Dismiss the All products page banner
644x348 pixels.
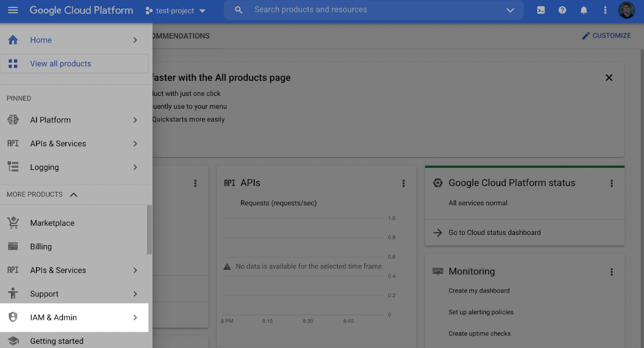pyautogui.click(x=609, y=78)
